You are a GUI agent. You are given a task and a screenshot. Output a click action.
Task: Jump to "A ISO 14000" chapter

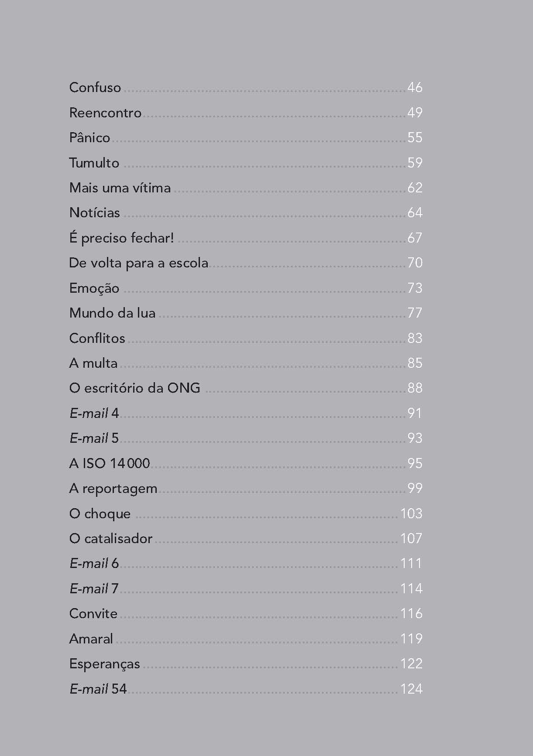click(109, 463)
